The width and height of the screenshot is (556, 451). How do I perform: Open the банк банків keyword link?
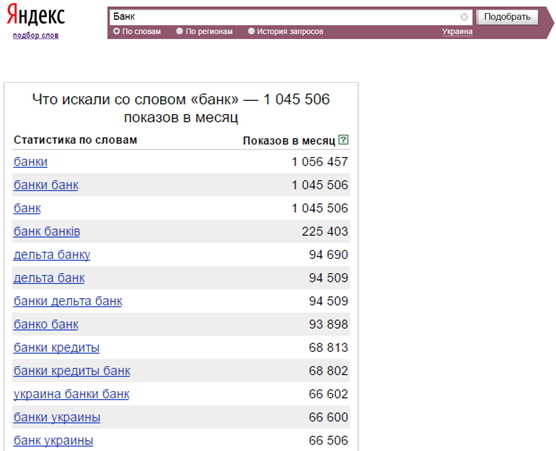pyautogui.click(x=47, y=232)
